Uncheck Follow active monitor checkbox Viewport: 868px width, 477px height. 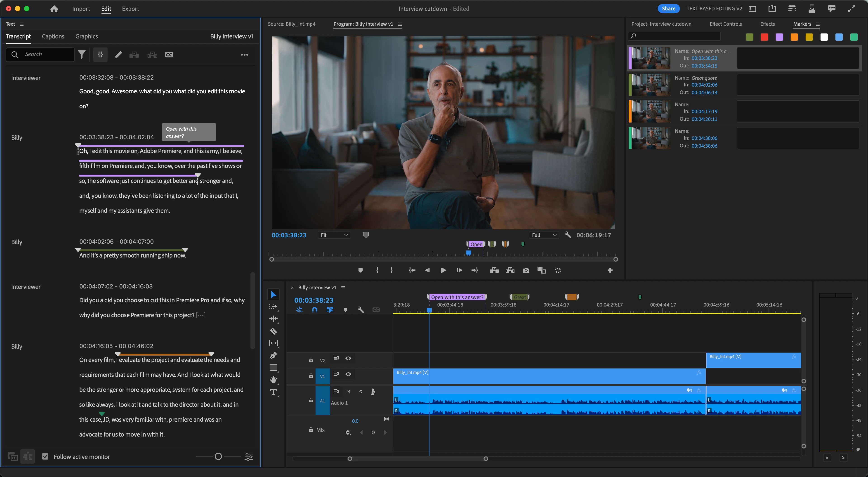click(x=45, y=456)
